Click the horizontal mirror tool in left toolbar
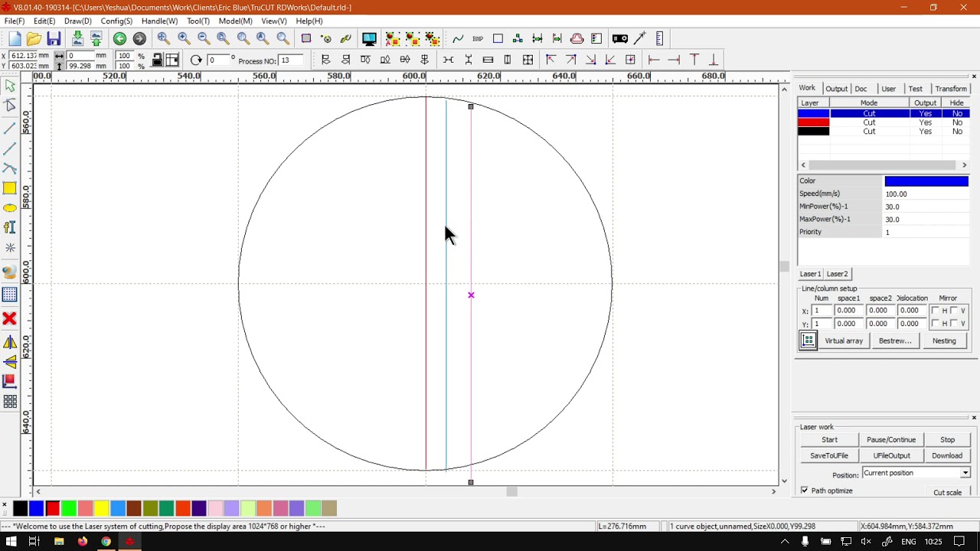Viewport: 980px width, 551px height. (10, 342)
